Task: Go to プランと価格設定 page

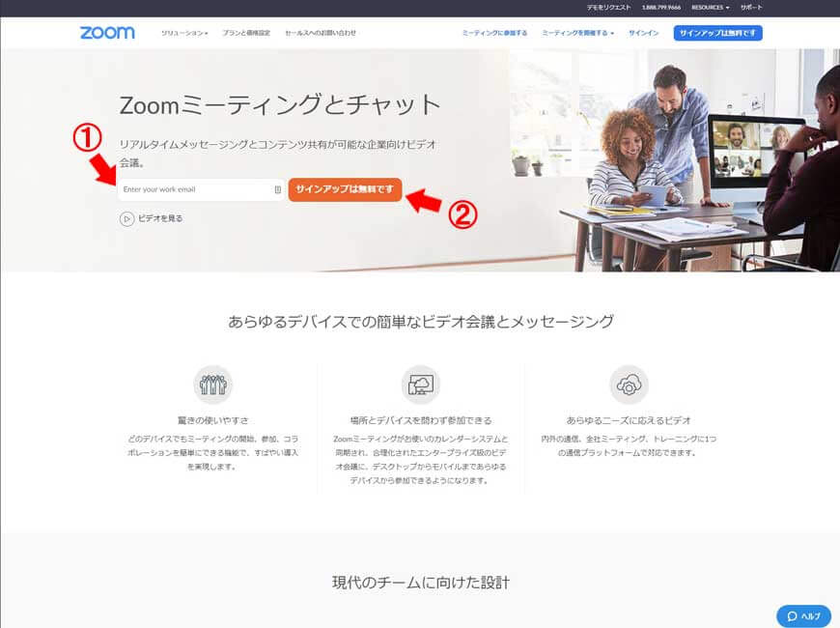Action: 246,33
